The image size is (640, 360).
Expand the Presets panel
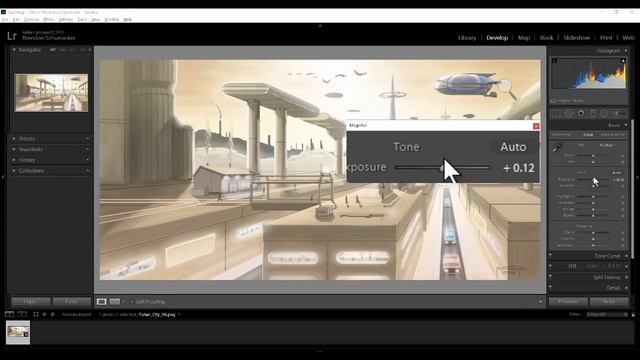pyautogui.click(x=14, y=139)
